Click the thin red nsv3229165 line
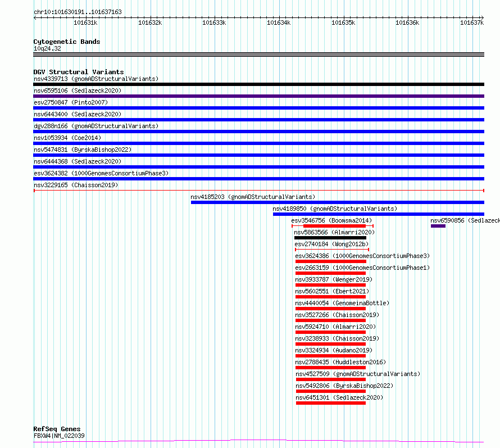 point(259,191)
